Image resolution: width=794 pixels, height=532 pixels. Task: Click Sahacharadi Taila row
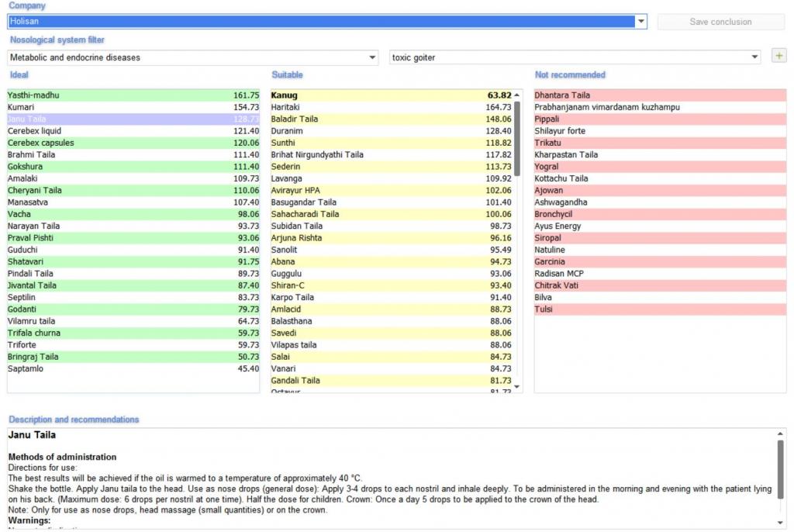point(392,214)
